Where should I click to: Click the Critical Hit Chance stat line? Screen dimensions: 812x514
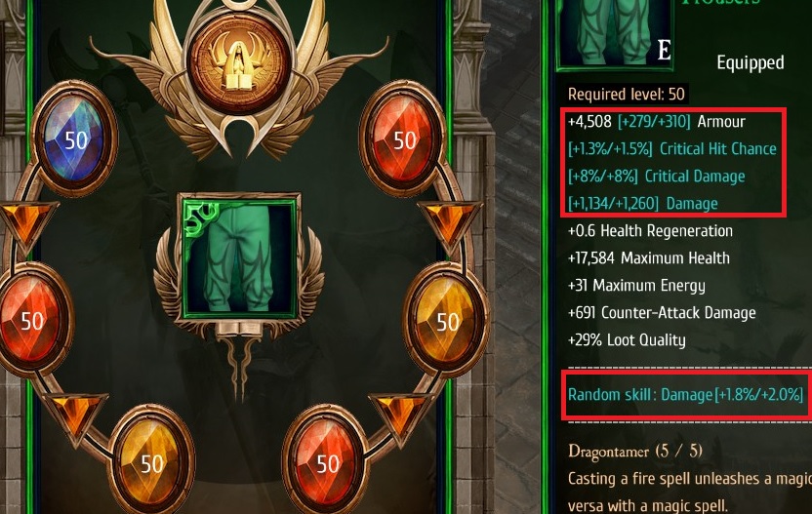[x=672, y=149]
